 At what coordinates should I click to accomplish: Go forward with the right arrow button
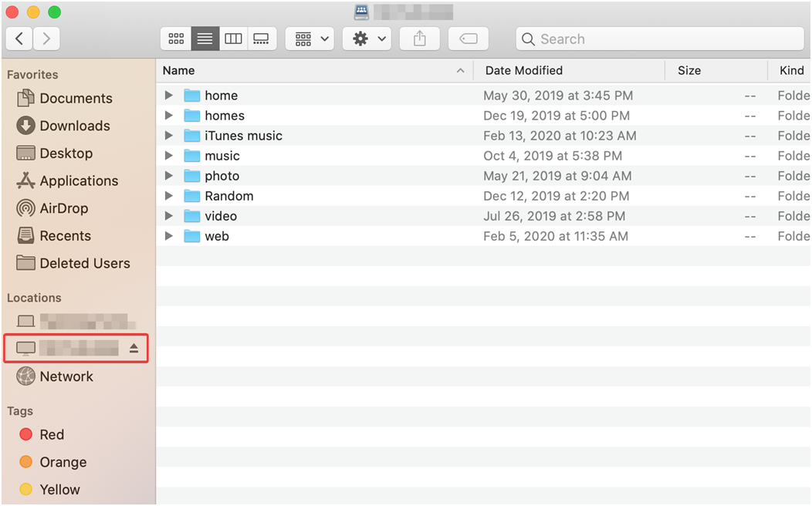46,39
